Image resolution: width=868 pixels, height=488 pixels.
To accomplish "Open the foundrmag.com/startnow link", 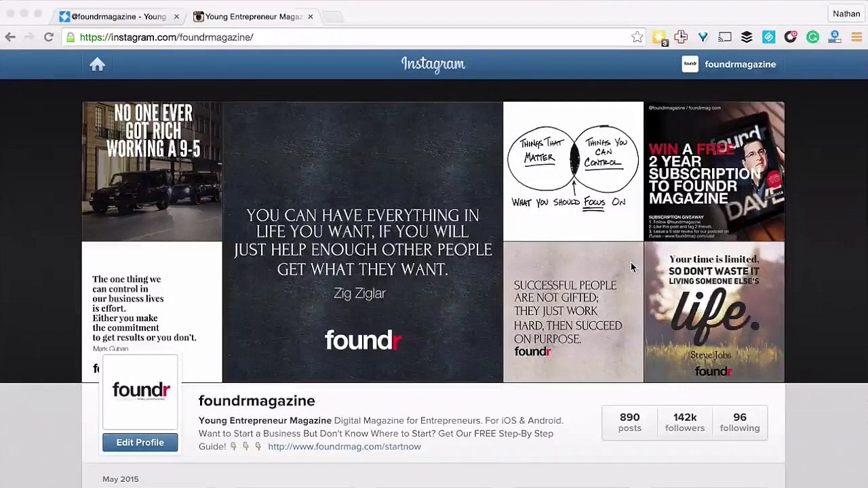I will tap(344, 447).
